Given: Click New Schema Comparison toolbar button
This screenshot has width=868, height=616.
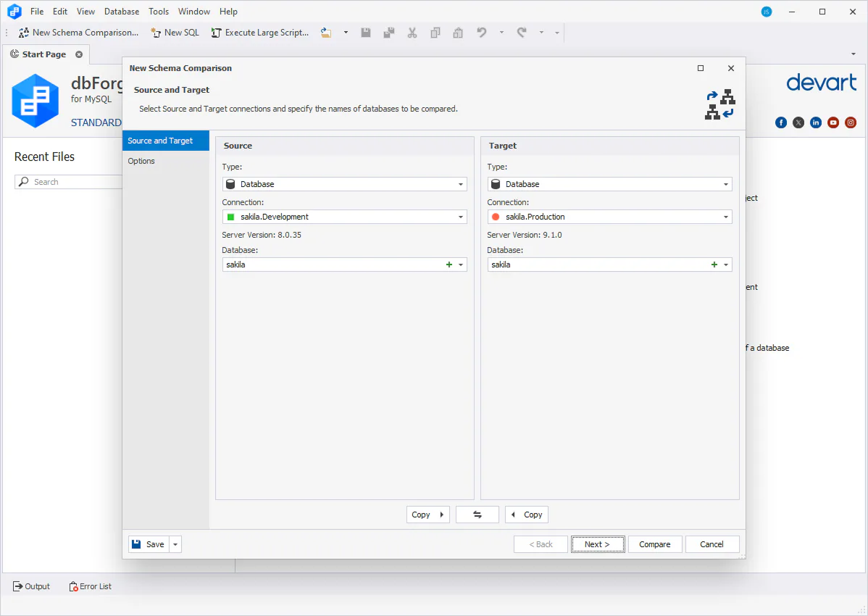Looking at the screenshot, I should point(78,33).
